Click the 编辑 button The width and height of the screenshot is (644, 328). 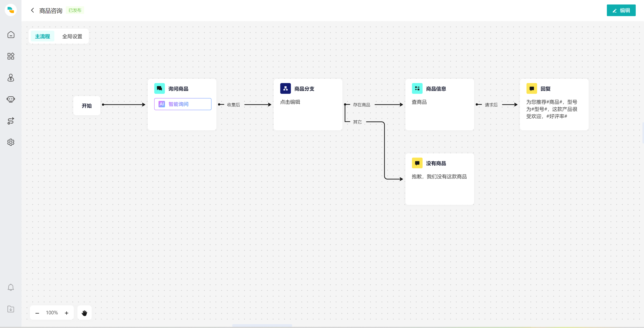(x=621, y=10)
